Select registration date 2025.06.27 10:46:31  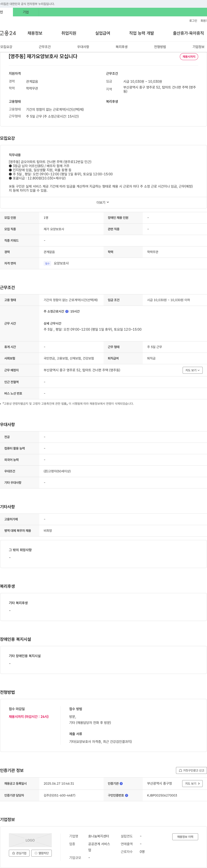pos(59,783)
